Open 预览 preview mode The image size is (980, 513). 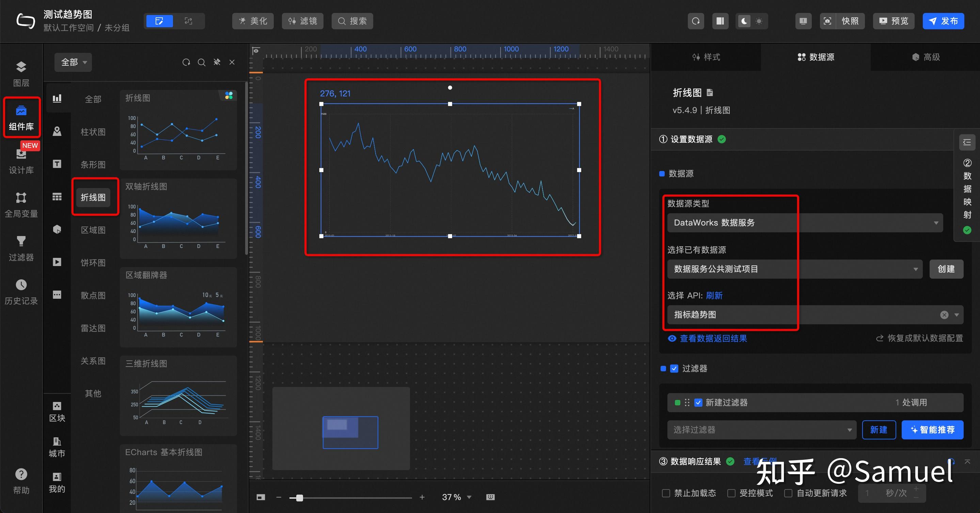coord(893,21)
